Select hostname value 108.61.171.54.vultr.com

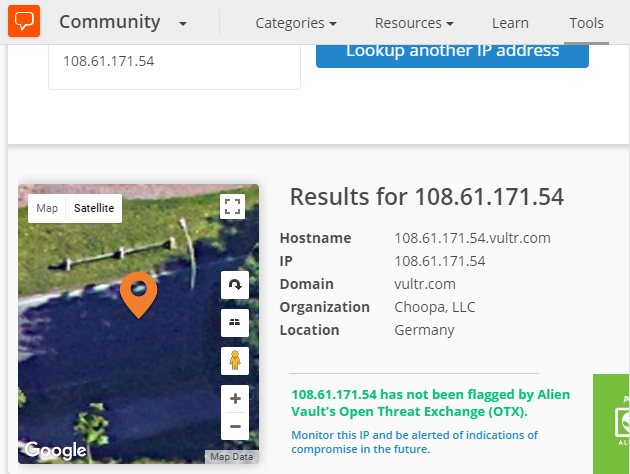tap(472, 238)
